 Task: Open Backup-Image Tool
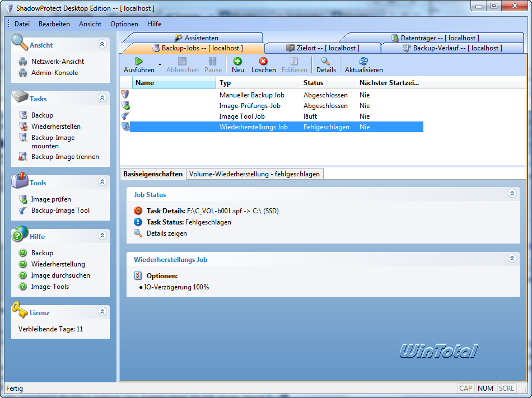pyautogui.click(x=60, y=210)
